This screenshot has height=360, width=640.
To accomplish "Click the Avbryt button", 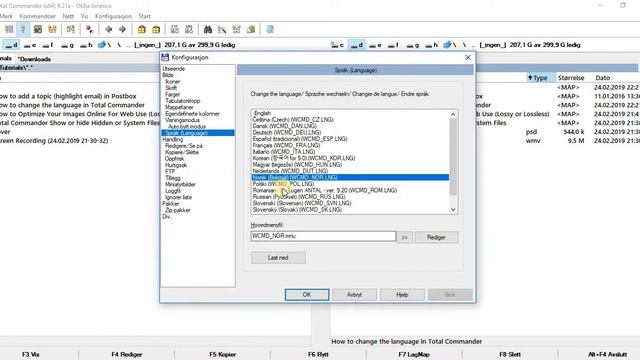I will pos(354,295).
